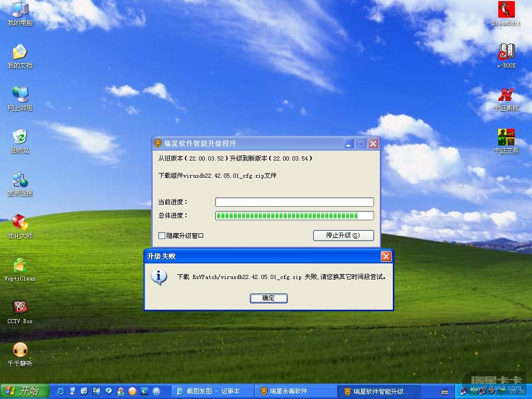
Task: Click the system tray clock
Action: click(517, 391)
